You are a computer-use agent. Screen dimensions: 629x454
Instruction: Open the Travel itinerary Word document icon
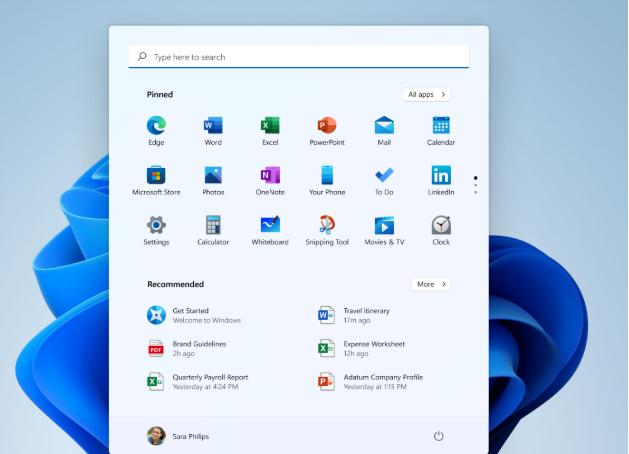(x=326, y=315)
